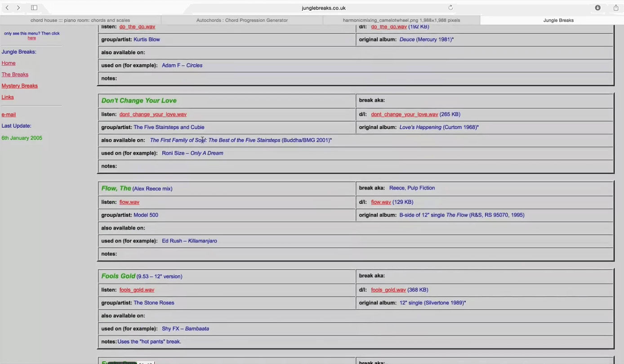The height and width of the screenshot is (364, 624).
Task: Reload the junglebreaks.co.uk page
Action: coord(450,8)
